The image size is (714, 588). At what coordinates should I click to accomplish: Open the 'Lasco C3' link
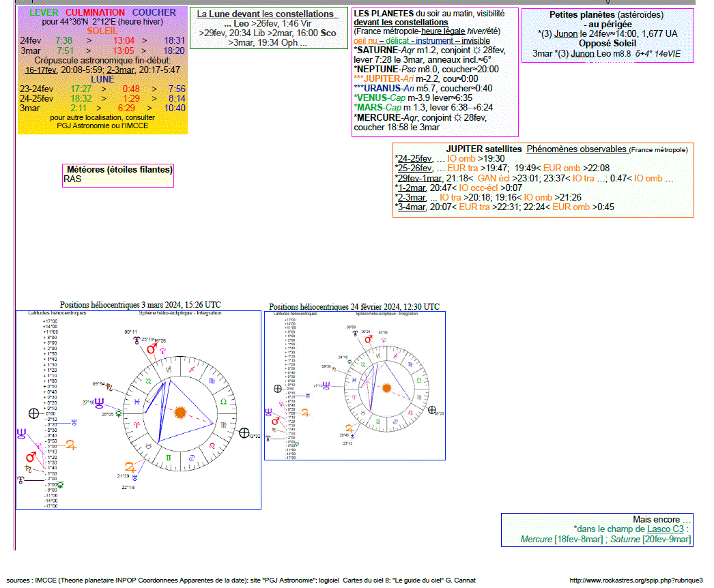pyautogui.click(x=666, y=529)
